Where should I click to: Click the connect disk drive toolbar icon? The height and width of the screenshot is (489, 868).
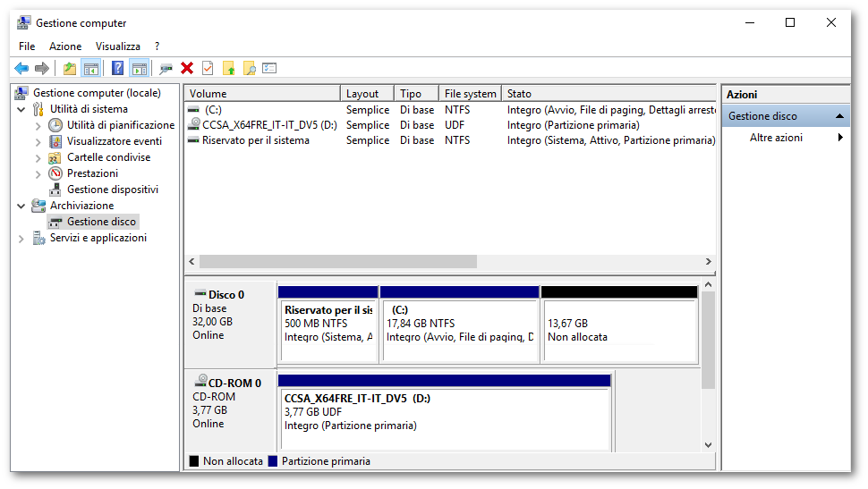click(166, 68)
